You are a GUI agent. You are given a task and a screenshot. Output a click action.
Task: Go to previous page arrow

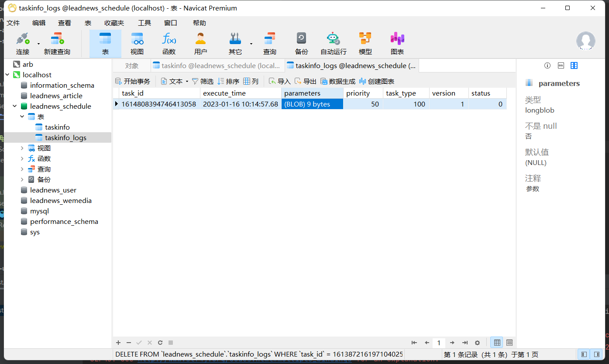pyautogui.click(x=427, y=343)
